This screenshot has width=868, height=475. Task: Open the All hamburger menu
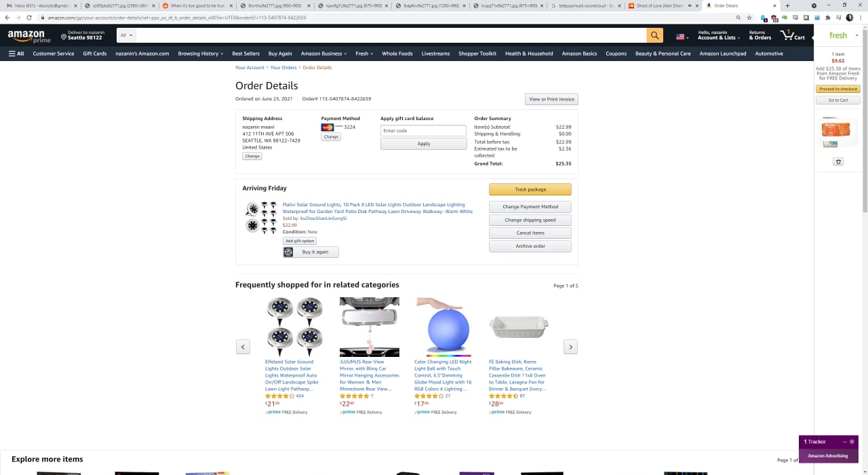coord(16,54)
